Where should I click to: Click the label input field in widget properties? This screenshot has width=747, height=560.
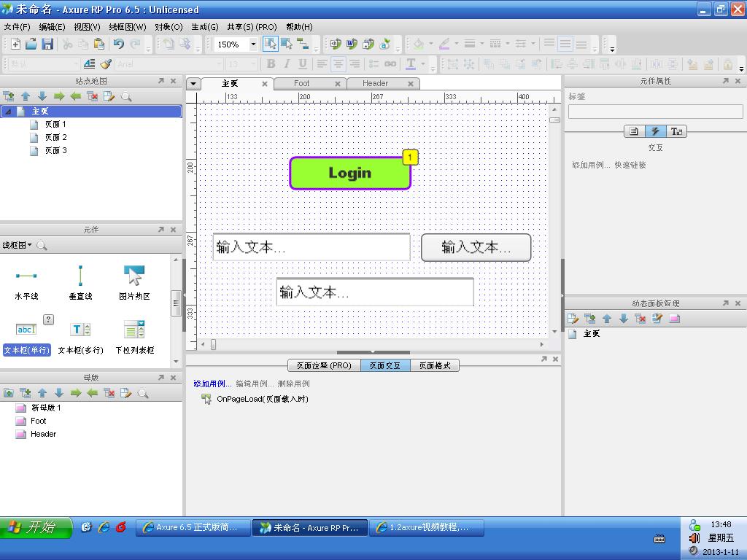pyautogui.click(x=655, y=112)
